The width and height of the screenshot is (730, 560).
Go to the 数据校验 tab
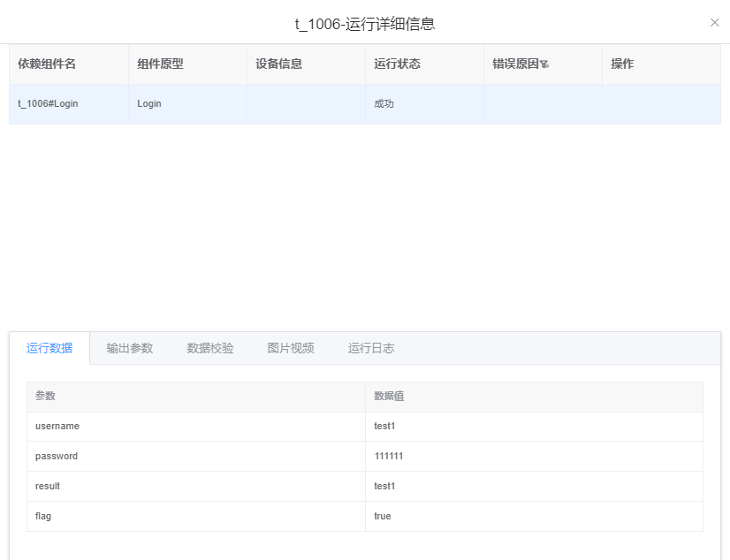(x=210, y=348)
